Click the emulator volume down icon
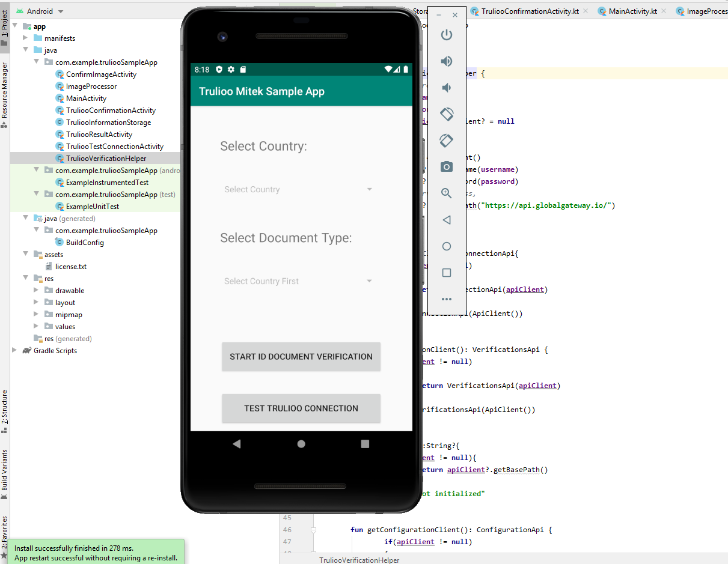Image resolution: width=728 pixels, height=564 pixels. click(446, 88)
